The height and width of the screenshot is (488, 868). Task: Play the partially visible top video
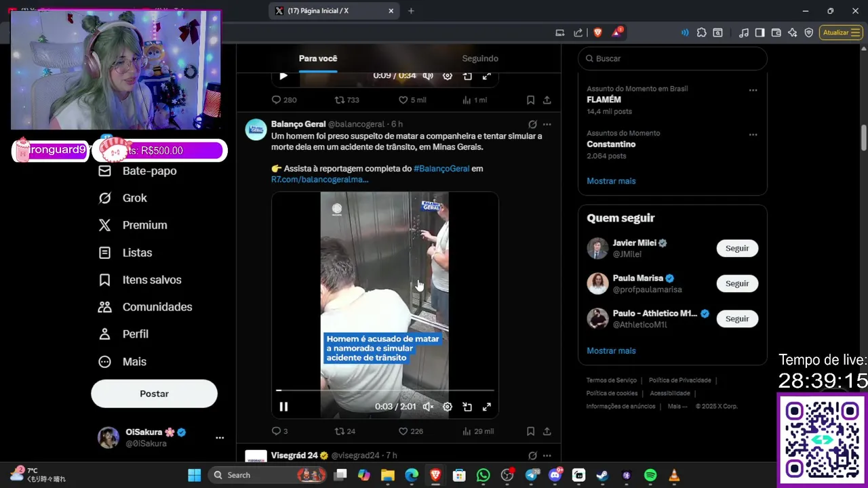(283, 76)
